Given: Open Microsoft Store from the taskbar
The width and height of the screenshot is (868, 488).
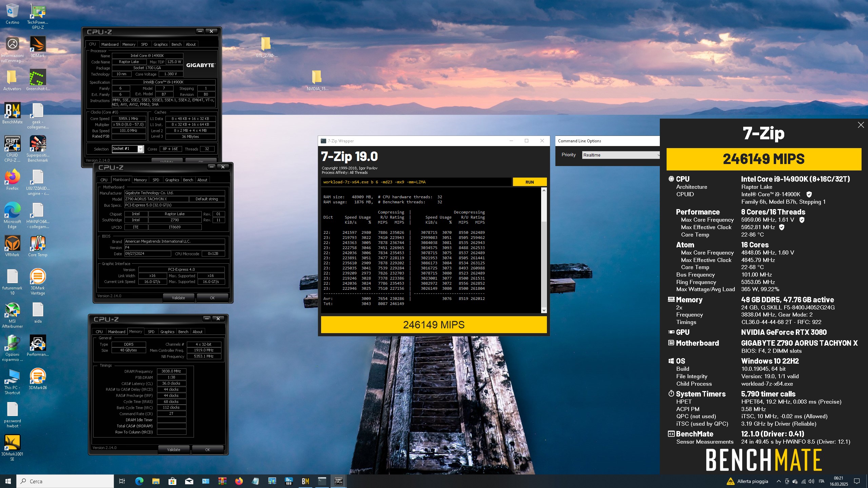Looking at the screenshot, I should pos(172,481).
